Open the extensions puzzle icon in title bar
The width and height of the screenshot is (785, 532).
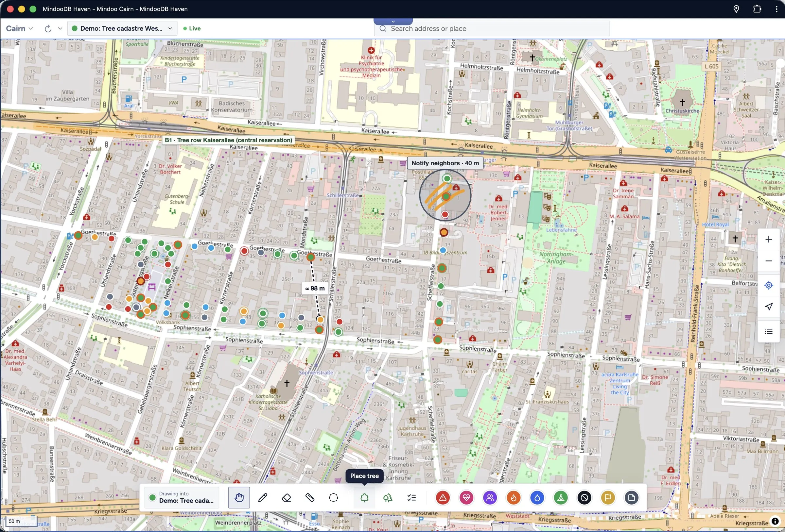click(x=757, y=9)
